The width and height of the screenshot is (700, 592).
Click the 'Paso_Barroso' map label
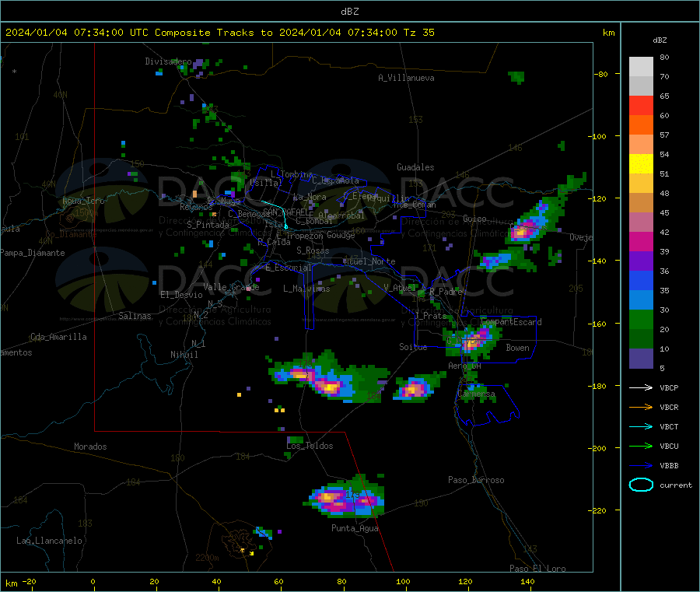(x=476, y=480)
